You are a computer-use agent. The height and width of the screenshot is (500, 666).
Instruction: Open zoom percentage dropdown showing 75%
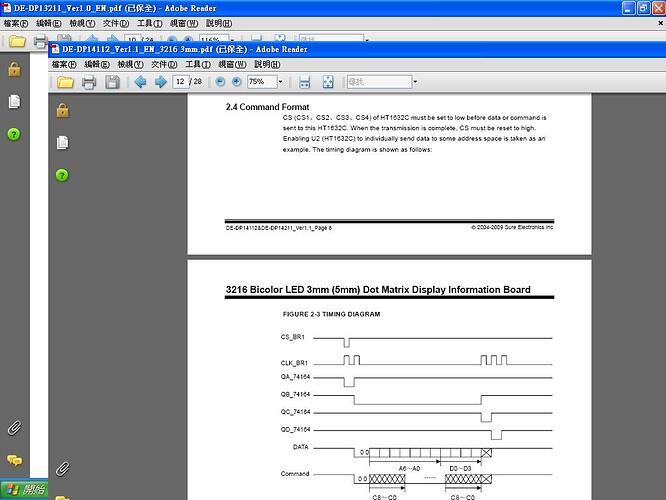[x=280, y=82]
